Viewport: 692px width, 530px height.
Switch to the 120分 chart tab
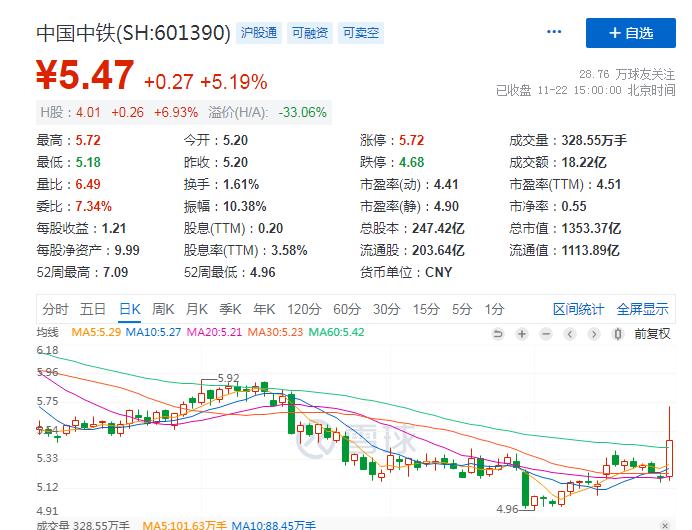point(304,309)
